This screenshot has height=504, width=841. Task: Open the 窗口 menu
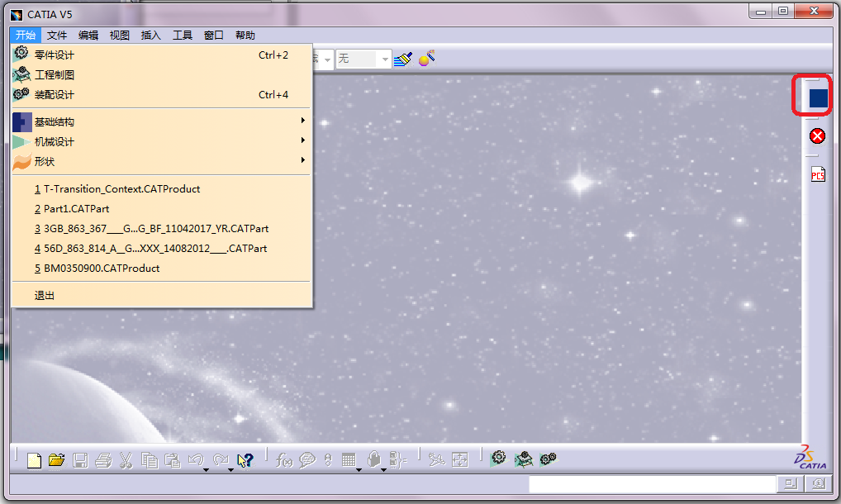click(213, 36)
